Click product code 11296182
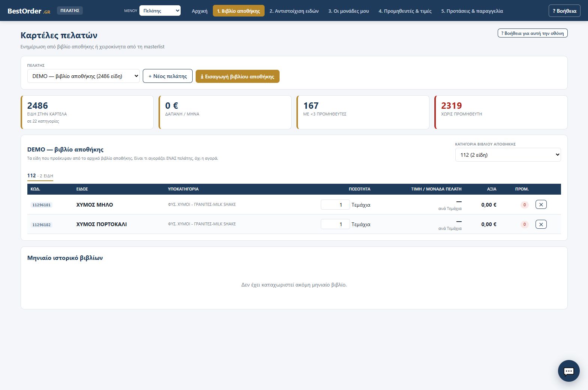Image resolution: width=588 pixels, height=390 pixels. coord(41,225)
